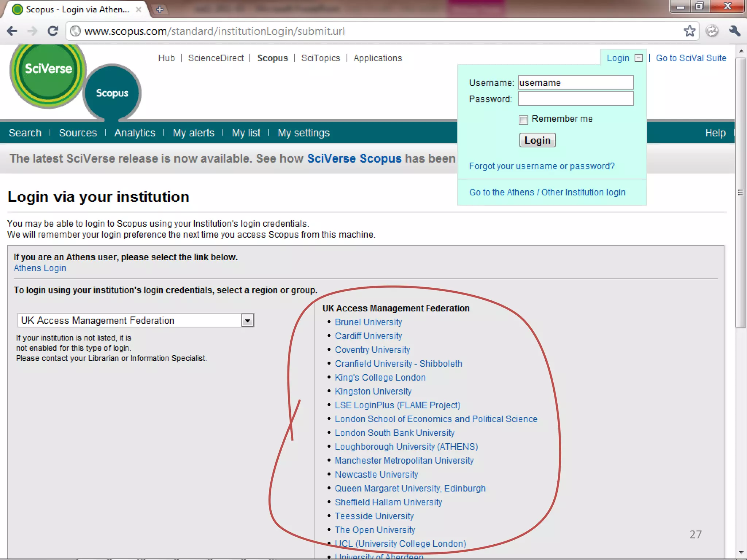This screenshot has width=747, height=560.
Task: Go to the Search tab
Action: pos(25,133)
